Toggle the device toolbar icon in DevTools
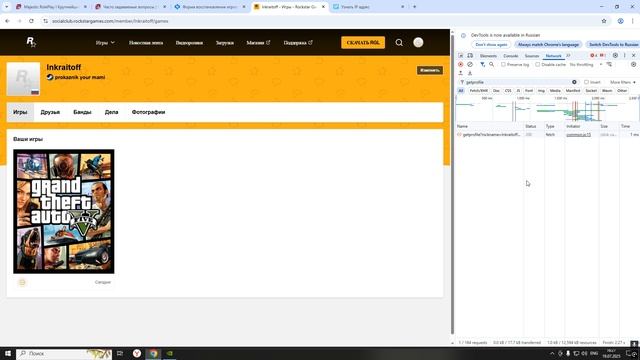This screenshot has width=640, height=360. pos(470,56)
